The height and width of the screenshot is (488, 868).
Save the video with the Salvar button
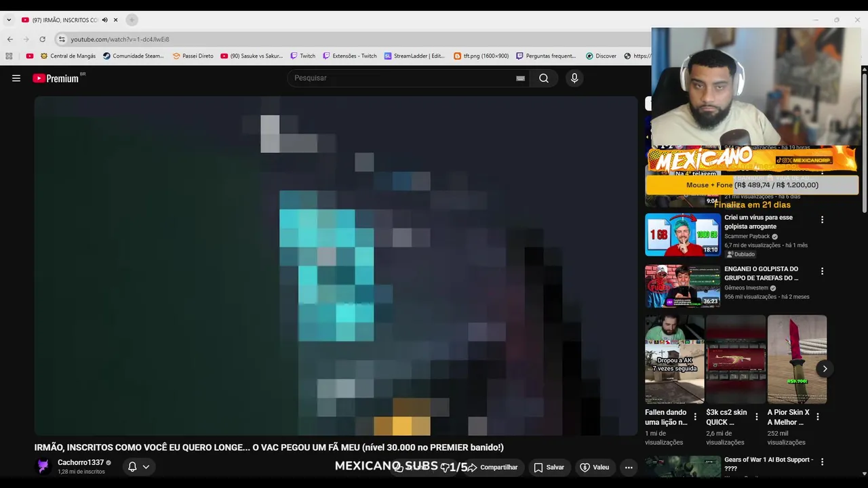click(x=549, y=467)
